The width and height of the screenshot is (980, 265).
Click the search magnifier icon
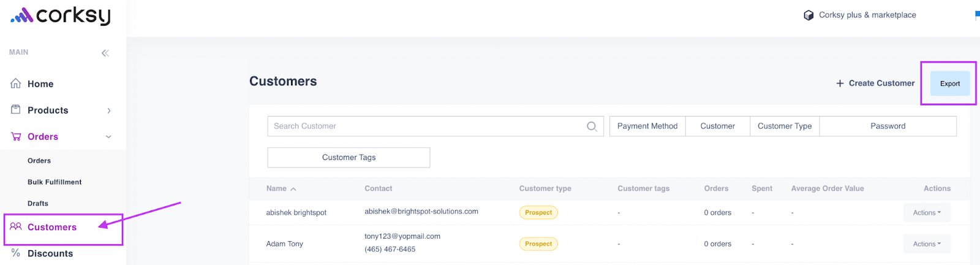point(592,126)
